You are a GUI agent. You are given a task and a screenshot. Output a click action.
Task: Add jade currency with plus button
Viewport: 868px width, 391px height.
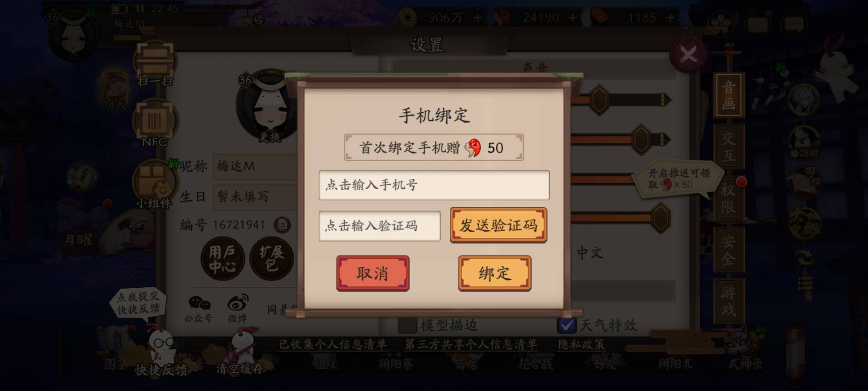[x=573, y=18]
